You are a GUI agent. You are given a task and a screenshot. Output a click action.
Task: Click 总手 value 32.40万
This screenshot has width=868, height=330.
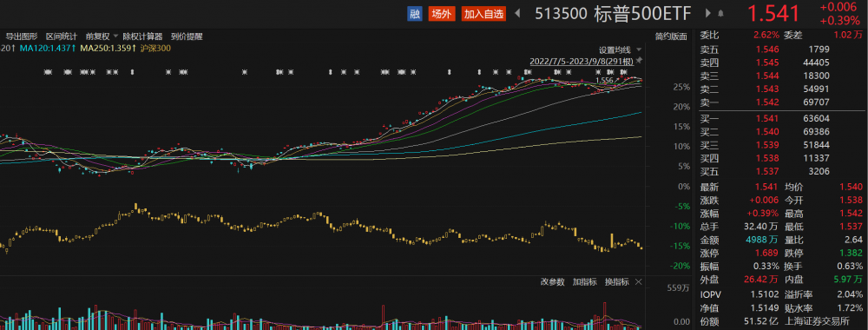(761, 227)
